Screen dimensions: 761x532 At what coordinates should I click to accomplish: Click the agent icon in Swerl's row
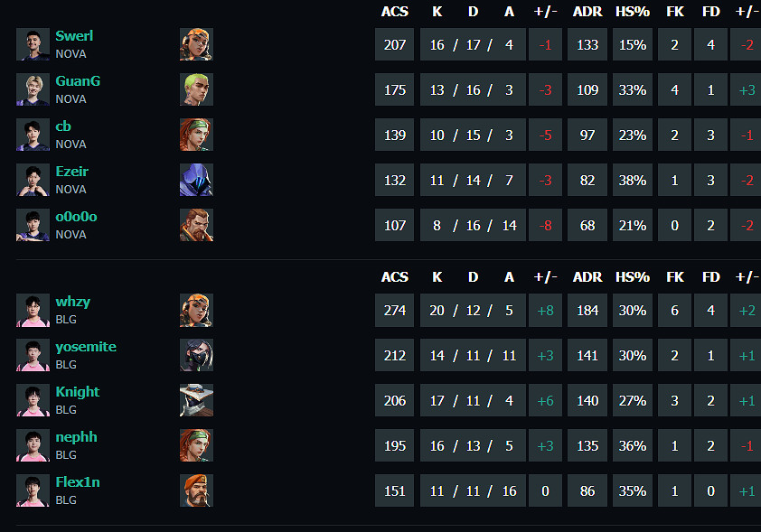pos(196,44)
